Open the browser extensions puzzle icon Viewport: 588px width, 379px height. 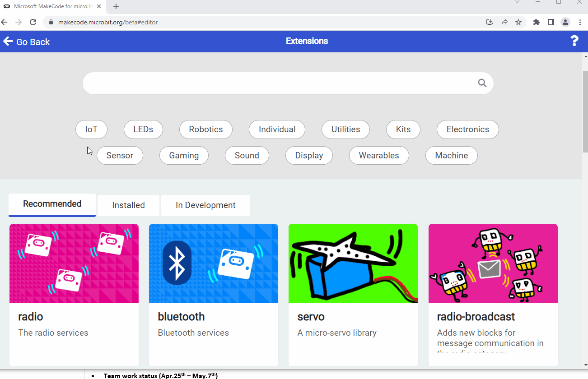[x=536, y=22]
